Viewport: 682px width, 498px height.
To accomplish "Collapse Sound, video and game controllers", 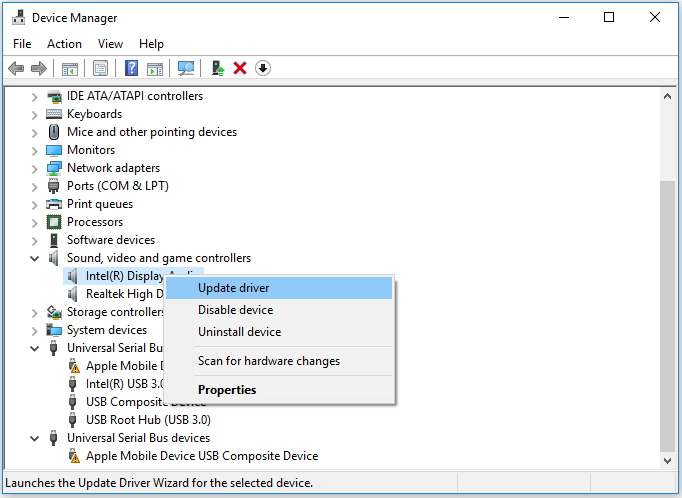I will 35,258.
